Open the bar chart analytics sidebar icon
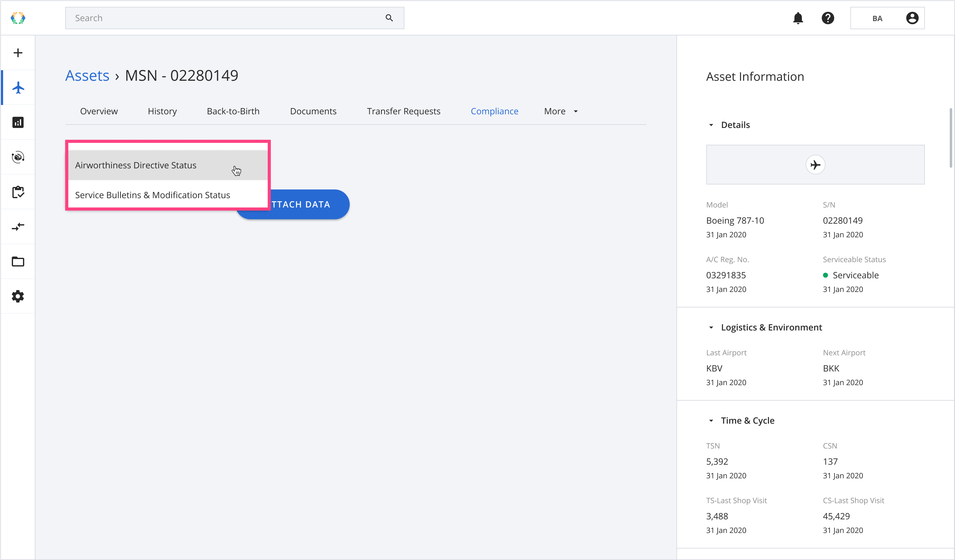Screen dimensions: 955x560 18,122
